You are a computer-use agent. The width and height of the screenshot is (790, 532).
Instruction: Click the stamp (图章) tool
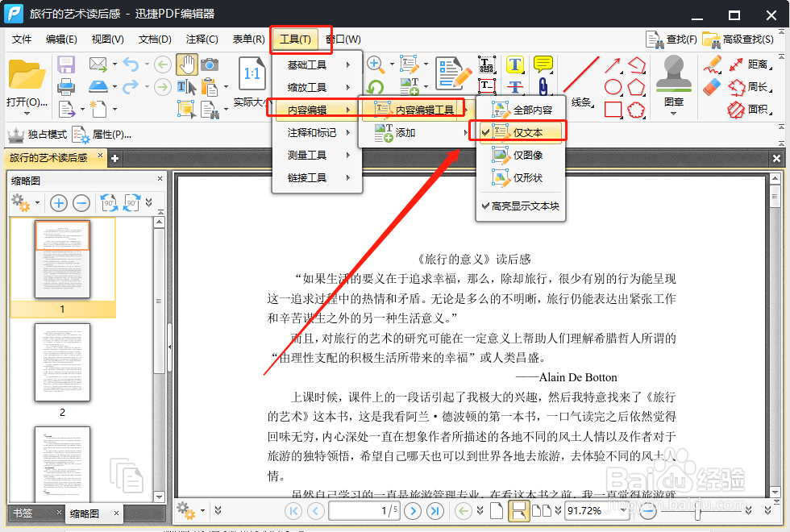pos(674,77)
